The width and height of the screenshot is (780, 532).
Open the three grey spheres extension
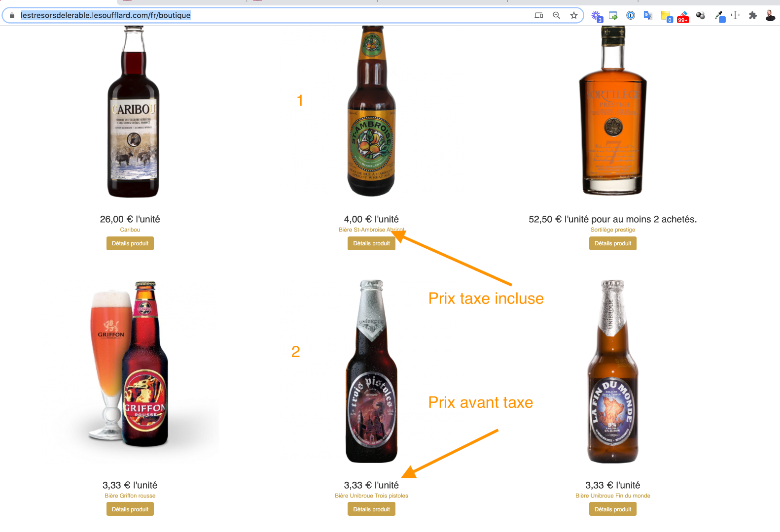click(701, 15)
